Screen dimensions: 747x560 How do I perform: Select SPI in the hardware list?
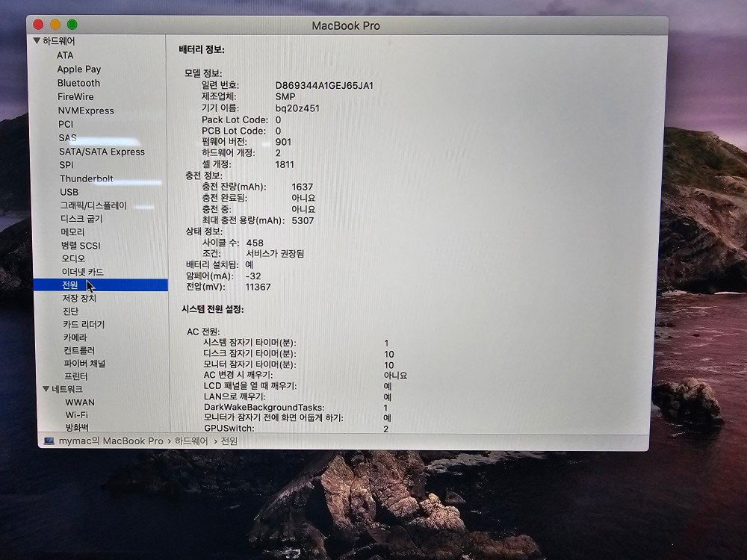pyautogui.click(x=66, y=165)
